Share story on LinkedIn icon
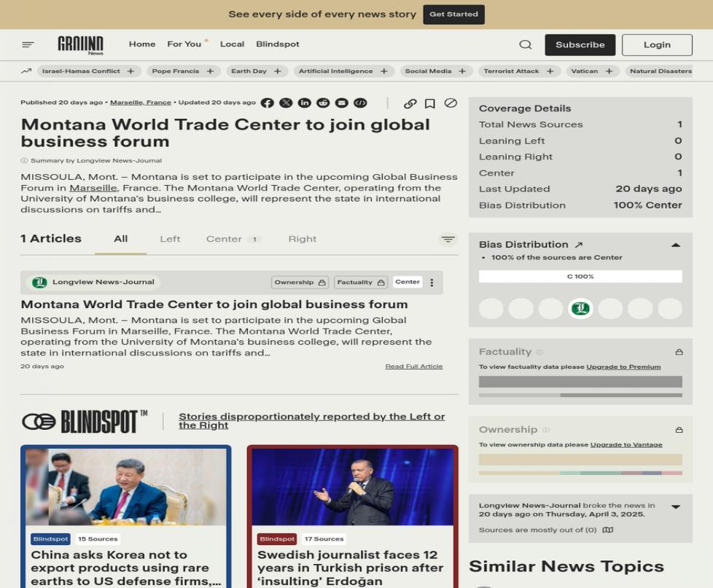Viewport: 713px width, 588px height. [304, 103]
